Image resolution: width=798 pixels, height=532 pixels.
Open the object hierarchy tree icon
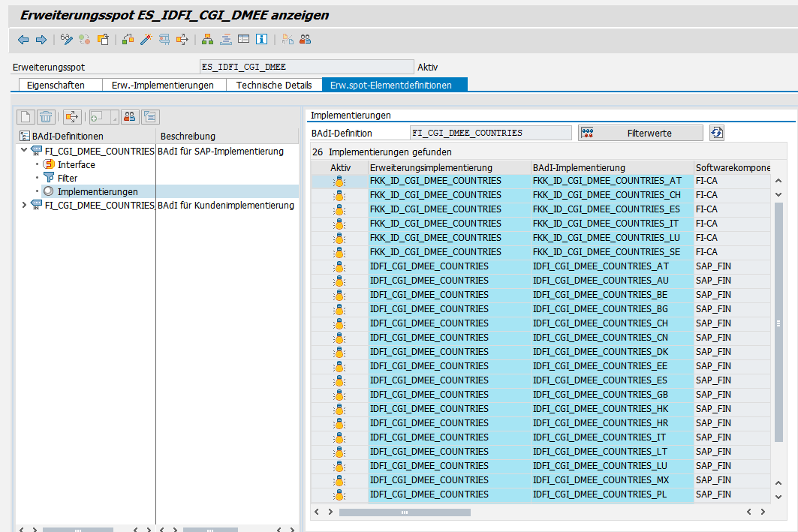click(x=207, y=39)
